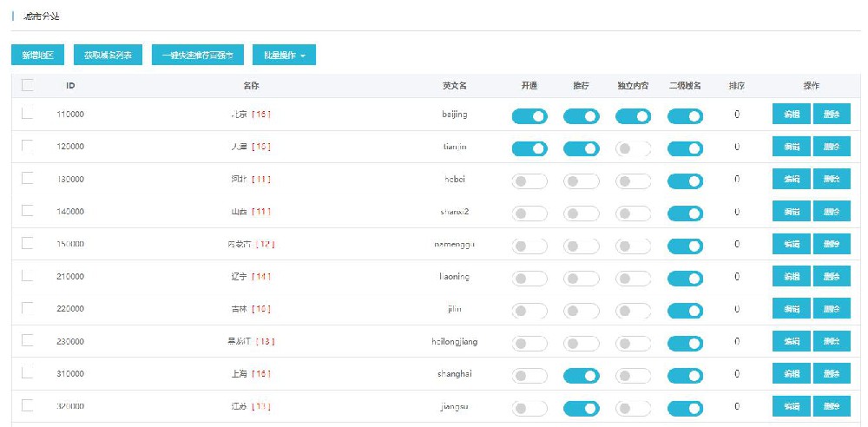
Task: Tick the select-all checkbox in the table header
Action: click(x=28, y=85)
